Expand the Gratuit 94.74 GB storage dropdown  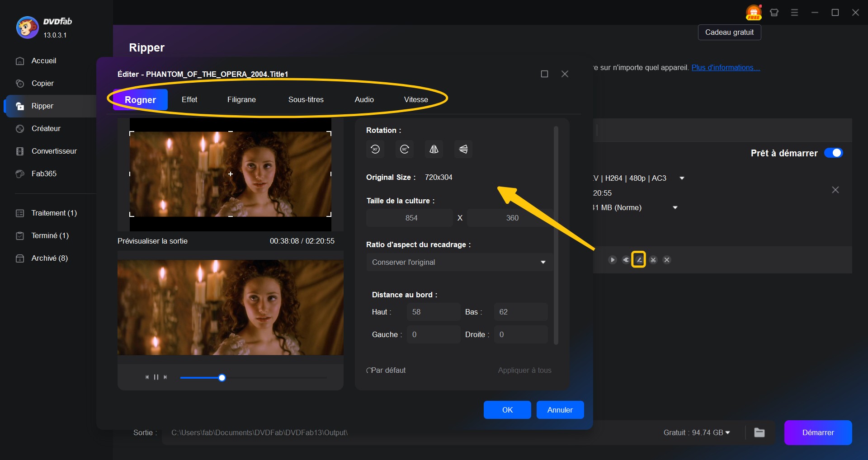[x=727, y=432]
